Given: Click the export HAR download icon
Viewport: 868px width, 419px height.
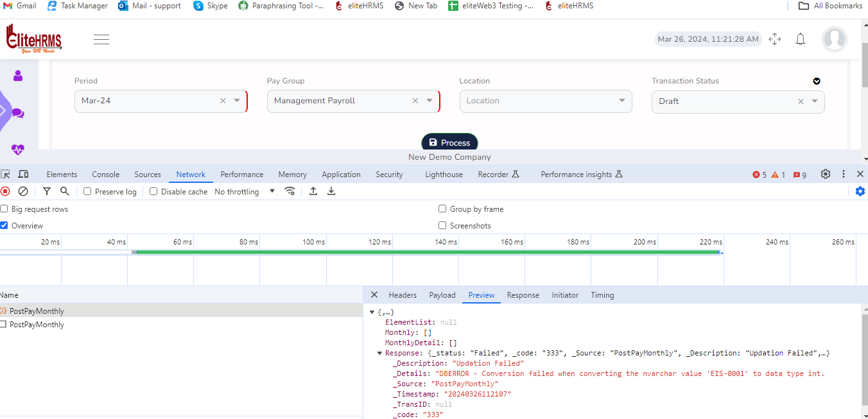Looking at the screenshot, I should pyautogui.click(x=331, y=191).
